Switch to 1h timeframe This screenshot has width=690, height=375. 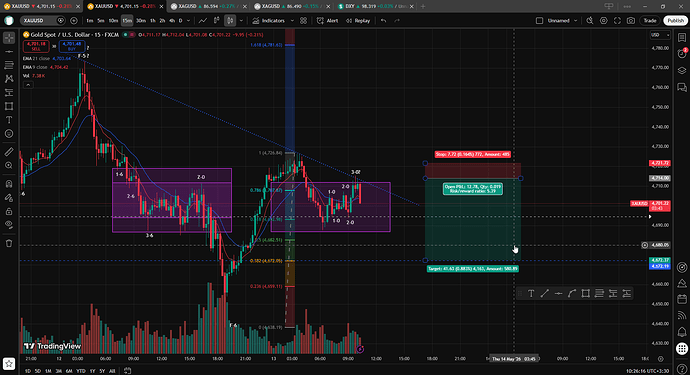[153, 21]
